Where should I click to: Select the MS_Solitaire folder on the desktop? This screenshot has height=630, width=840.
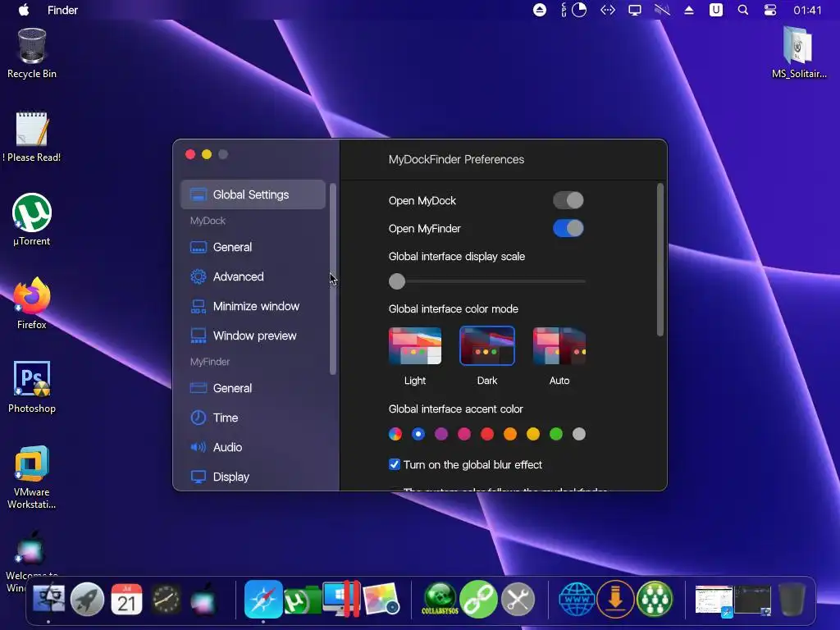[799, 52]
